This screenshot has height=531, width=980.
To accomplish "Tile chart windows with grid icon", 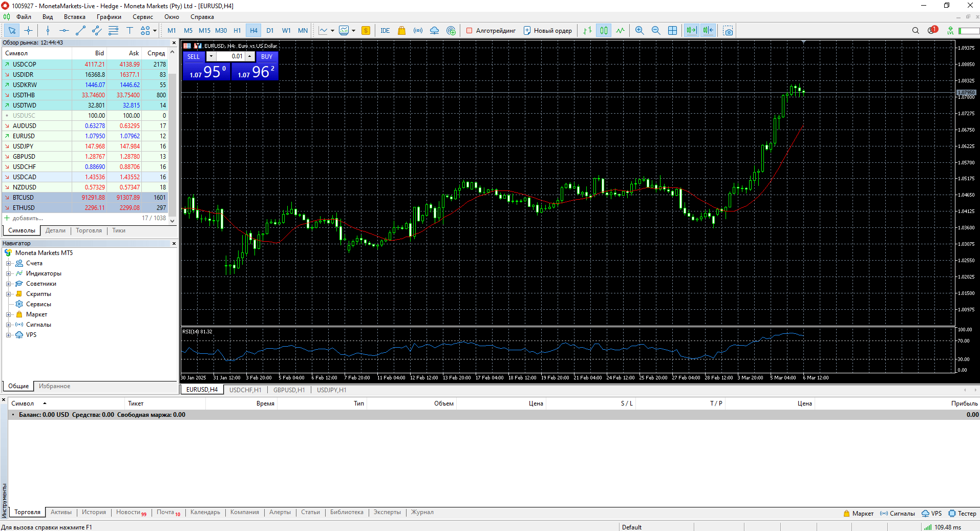I will pyautogui.click(x=673, y=31).
